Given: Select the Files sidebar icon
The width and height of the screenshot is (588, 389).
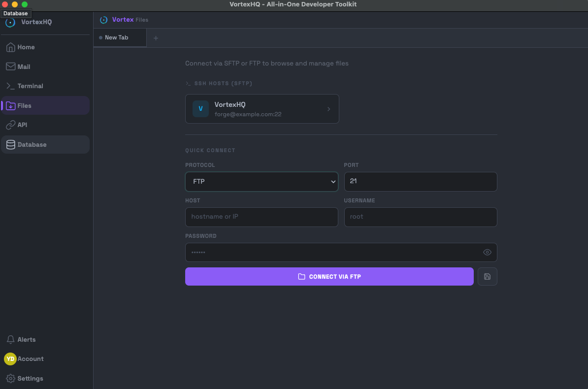Looking at the screenshot, I should 10,105.
